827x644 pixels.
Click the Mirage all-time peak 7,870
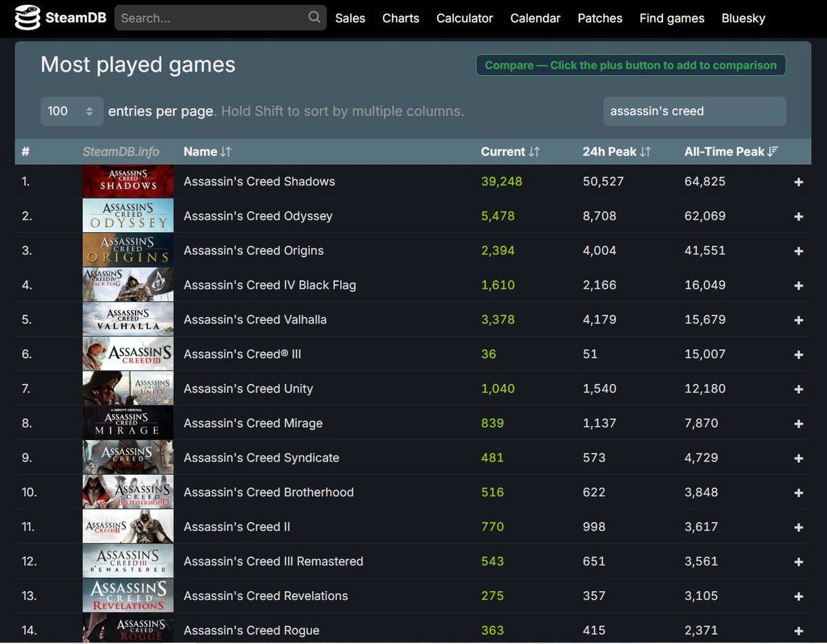pyautogui.click(x=702, y=424)
